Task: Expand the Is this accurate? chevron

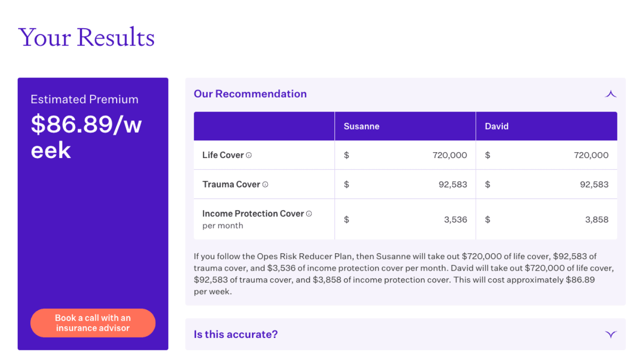Action: point(610,334)
